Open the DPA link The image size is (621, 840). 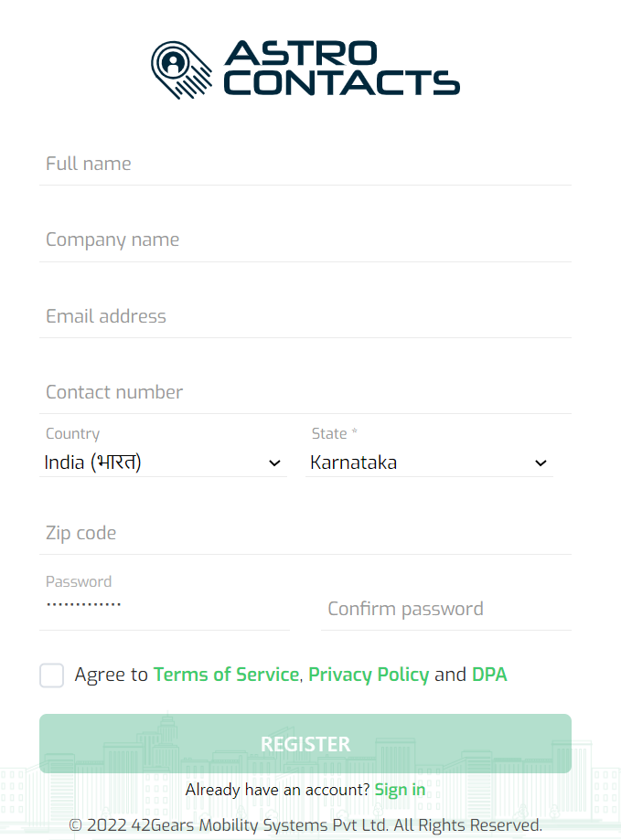489,675
